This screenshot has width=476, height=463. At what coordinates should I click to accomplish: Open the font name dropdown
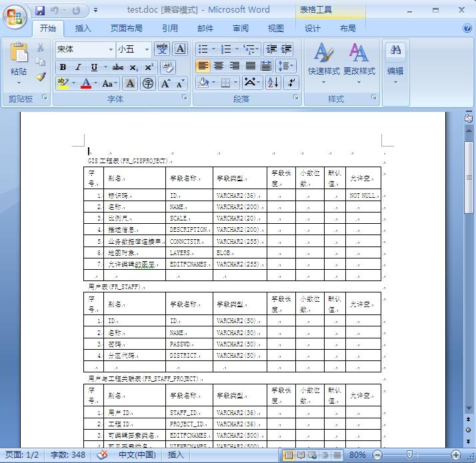(x=111, y=49)
